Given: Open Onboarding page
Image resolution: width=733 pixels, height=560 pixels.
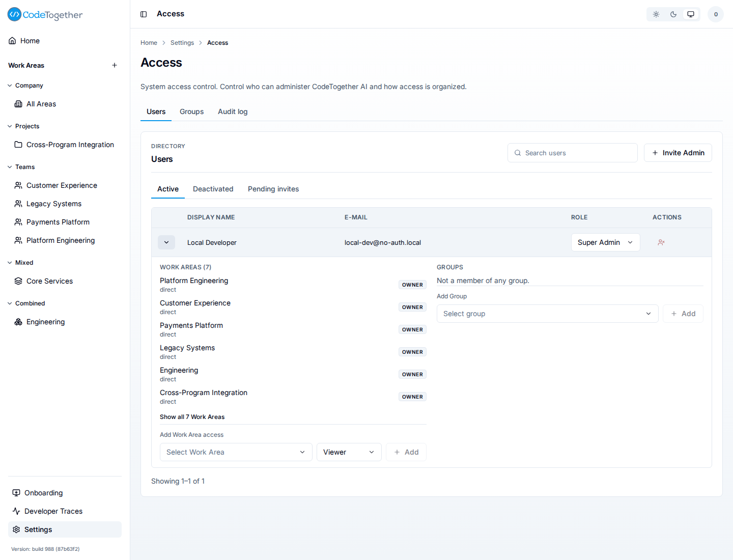Looking at the screenshot, I should coord(65,493).
